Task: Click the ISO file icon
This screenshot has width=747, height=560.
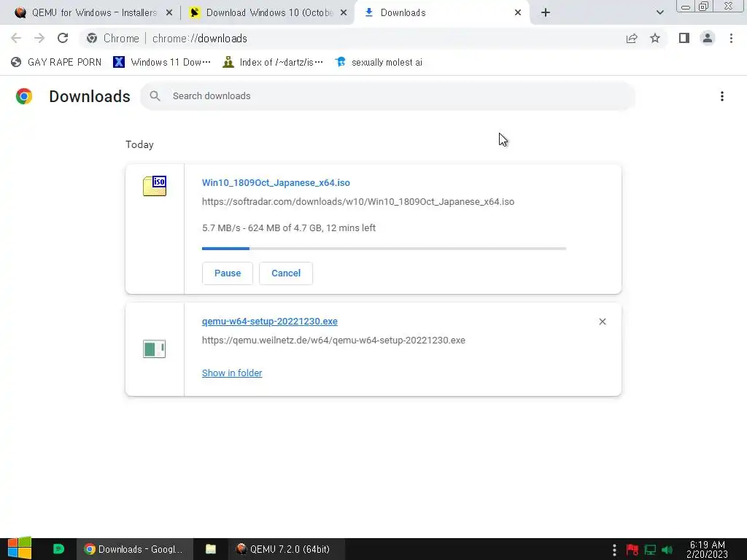Action: tap(155, 186)
